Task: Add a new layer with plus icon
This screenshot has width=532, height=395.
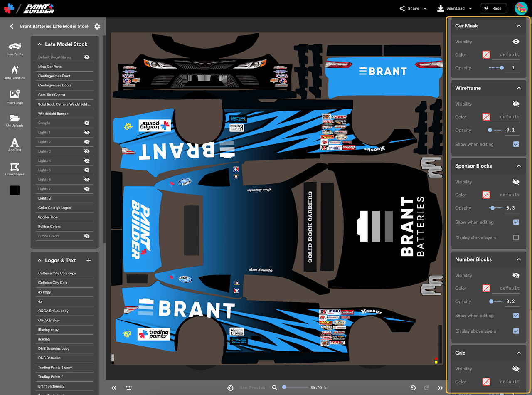Action: point(89,260)
